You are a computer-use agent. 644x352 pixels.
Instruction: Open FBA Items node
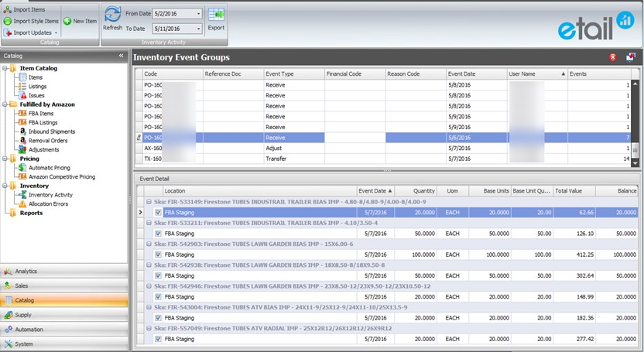pos(41,113)
